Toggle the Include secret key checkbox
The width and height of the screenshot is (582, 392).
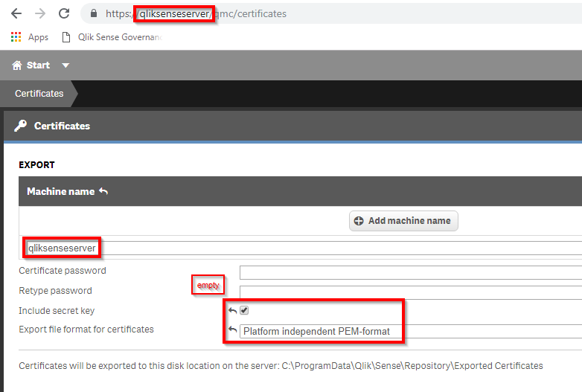pos(244,310)
